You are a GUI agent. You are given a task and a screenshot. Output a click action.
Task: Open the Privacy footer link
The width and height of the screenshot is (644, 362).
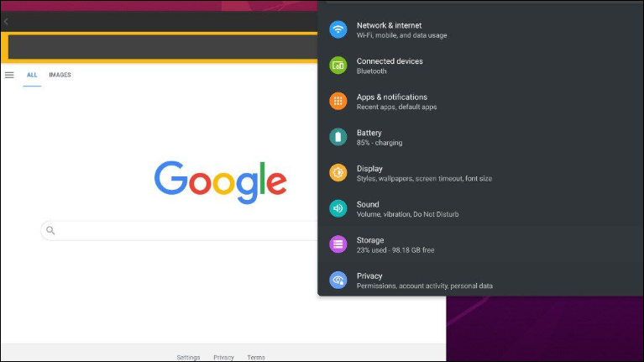pos(223,358)
